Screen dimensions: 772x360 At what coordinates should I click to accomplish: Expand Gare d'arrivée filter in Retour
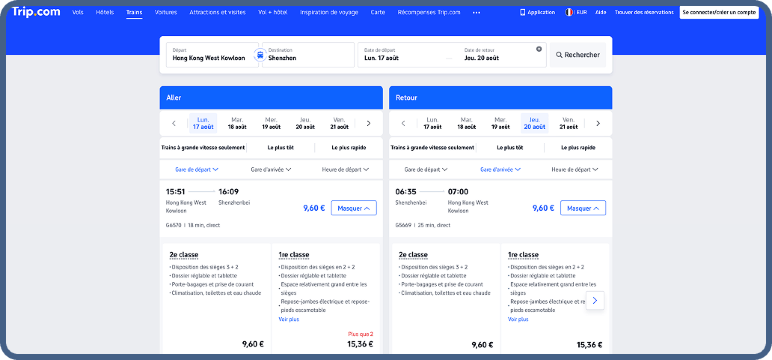point(500,169)
